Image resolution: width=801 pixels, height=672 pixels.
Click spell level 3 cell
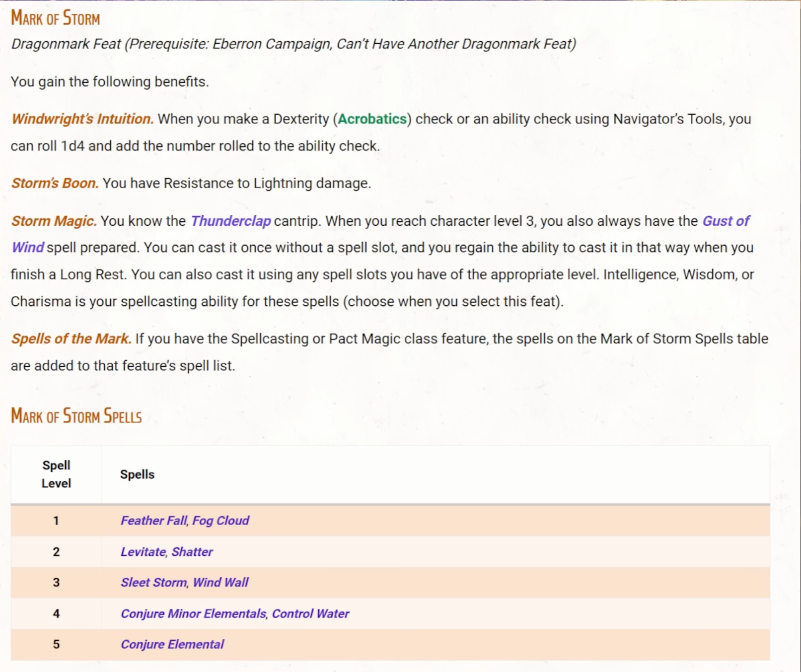56,583
